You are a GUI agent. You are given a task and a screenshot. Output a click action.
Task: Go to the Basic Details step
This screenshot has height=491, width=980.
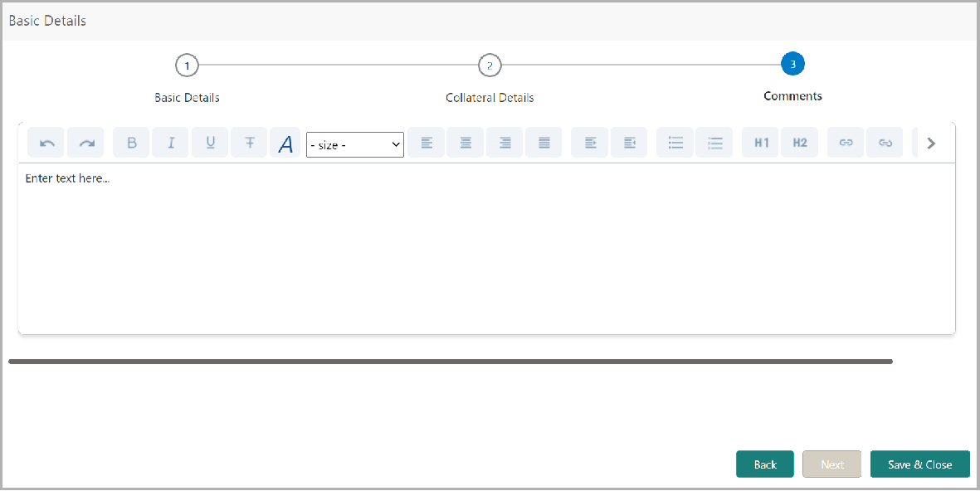186,65
